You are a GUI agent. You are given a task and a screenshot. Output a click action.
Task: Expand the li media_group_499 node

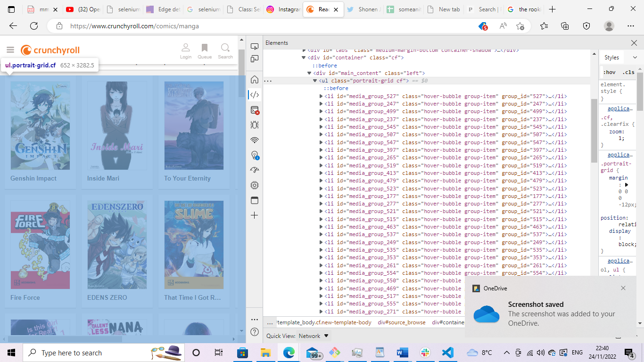[321, 112]
